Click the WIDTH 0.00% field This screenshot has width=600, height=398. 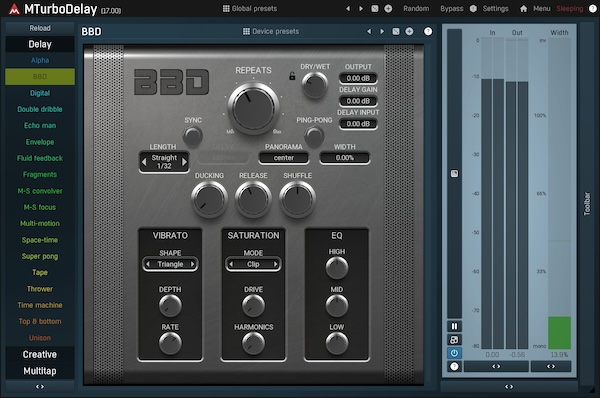tap(344, 158)
